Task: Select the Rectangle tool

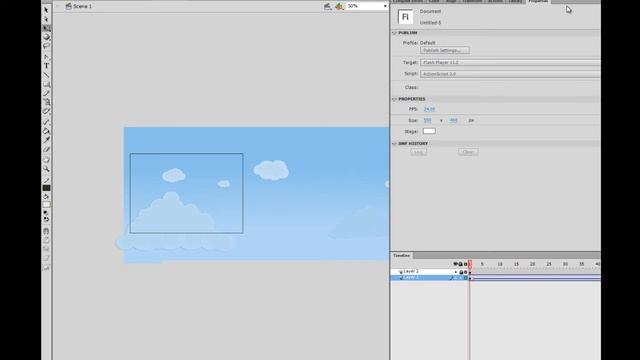Action: pyautogui.click(x=46, y=84)
